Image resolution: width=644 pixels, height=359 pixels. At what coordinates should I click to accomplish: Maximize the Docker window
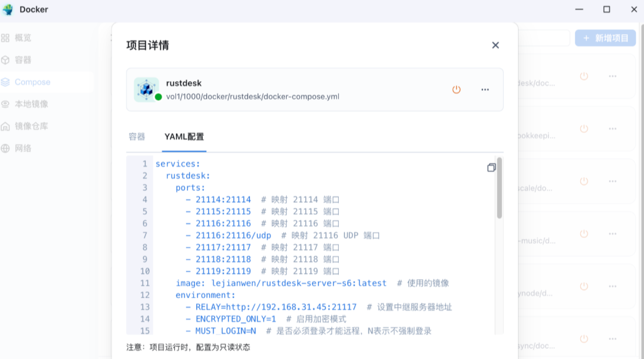[x=606, y=10]
